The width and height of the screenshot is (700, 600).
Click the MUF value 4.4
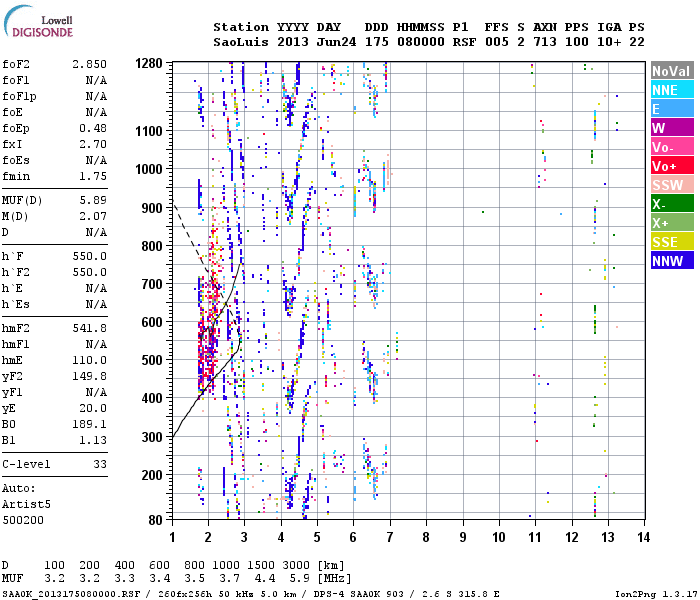[265, 579]
